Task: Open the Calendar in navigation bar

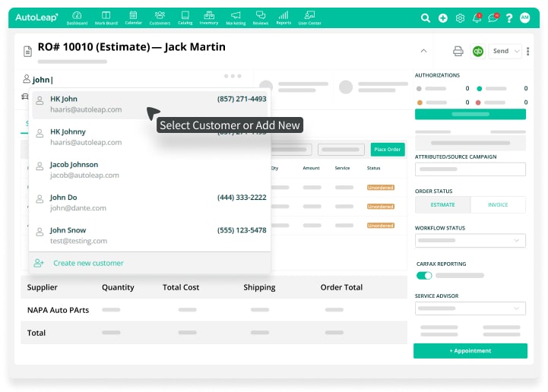Action: [x=133, y=17]
